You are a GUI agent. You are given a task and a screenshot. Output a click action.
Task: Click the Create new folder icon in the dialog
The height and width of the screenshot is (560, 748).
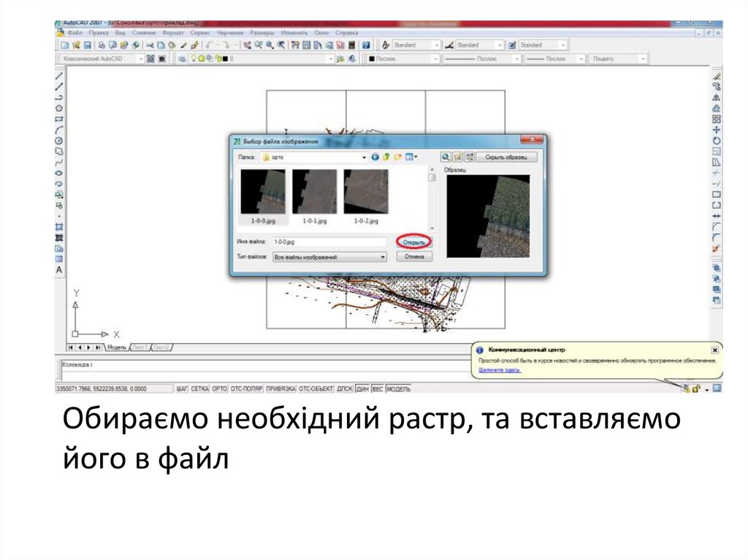pyautogui.click(x=398, y=157)
